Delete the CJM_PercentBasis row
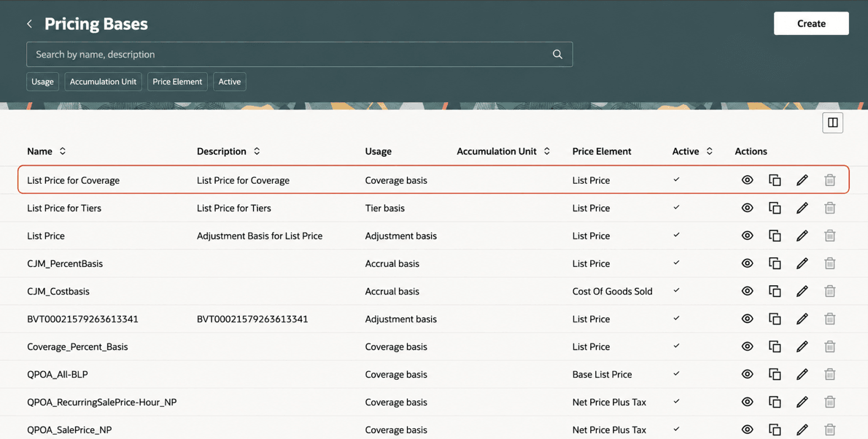The image size is (868, 439). pos(830,263)
